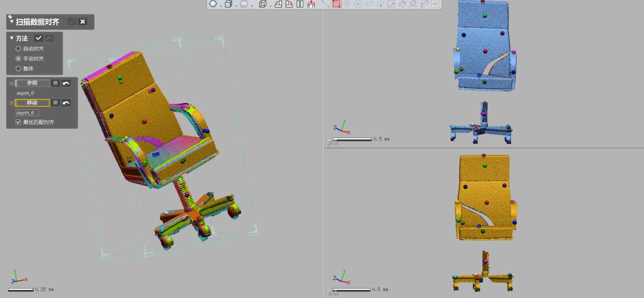
Task: Collapse the 扫描数据对齐 panel triangle
Action: [12, 22]
